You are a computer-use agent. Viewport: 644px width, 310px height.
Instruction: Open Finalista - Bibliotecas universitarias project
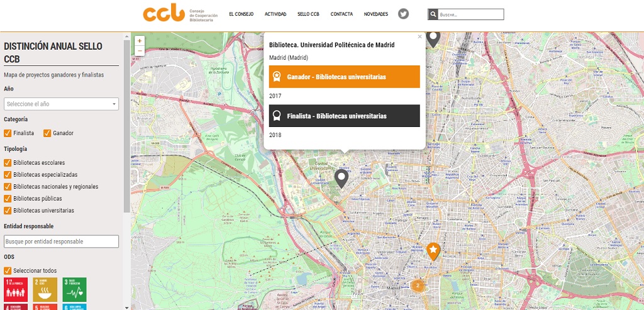click(344, 116)
